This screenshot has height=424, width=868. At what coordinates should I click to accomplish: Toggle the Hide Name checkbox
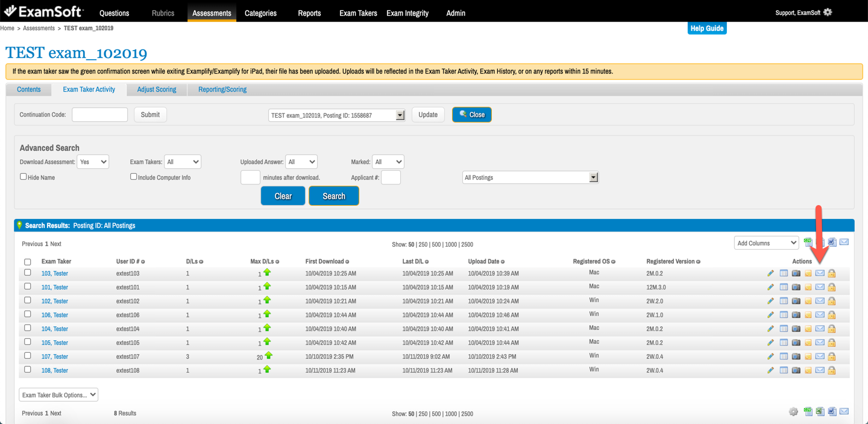pos(24,177)
